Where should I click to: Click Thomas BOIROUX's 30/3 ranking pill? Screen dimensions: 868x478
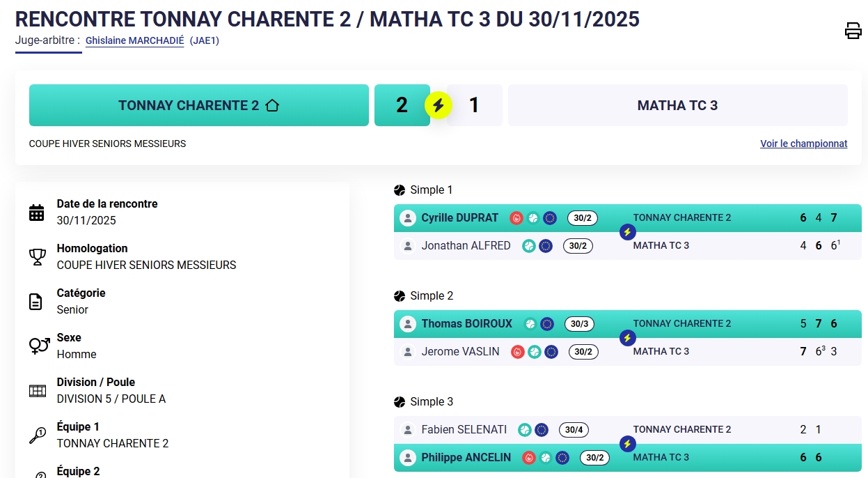pos(579,324)
